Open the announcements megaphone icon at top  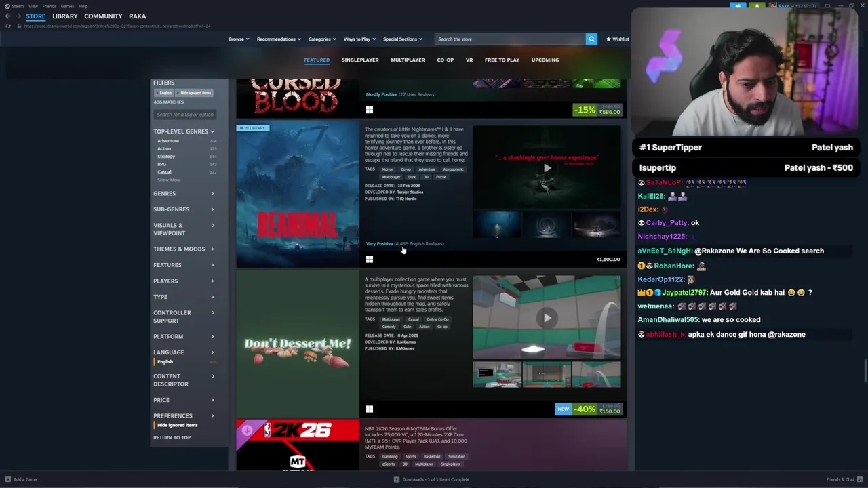[738, 6]
